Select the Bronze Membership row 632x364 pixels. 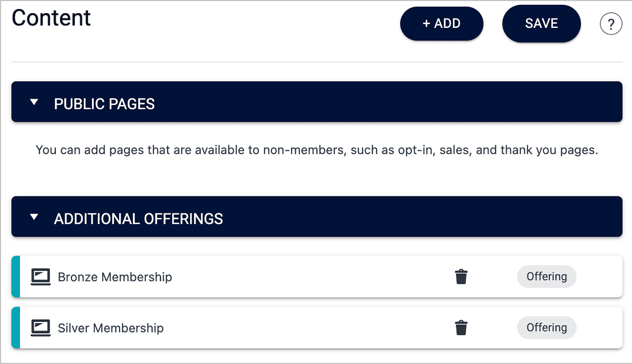(x=211, y=276)
